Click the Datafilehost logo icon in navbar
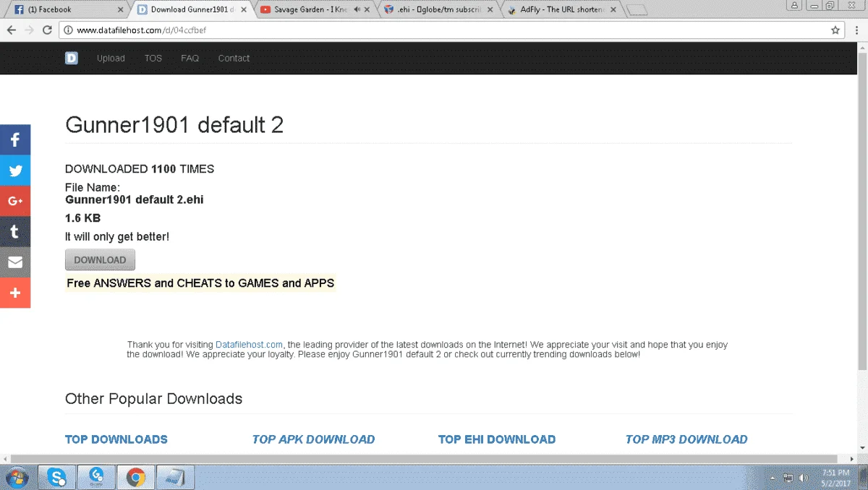 click(x=71, y=59)
